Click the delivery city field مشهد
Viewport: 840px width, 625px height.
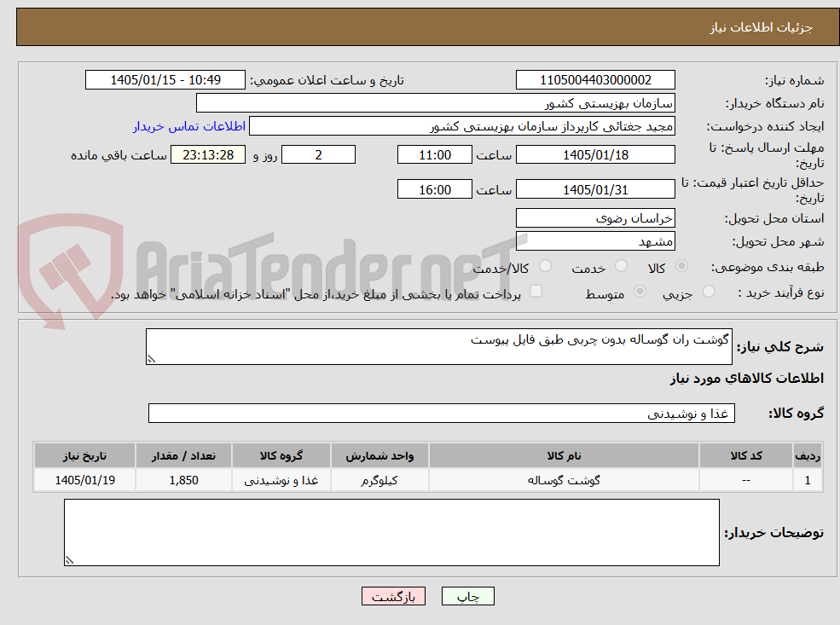click(595, 241)
